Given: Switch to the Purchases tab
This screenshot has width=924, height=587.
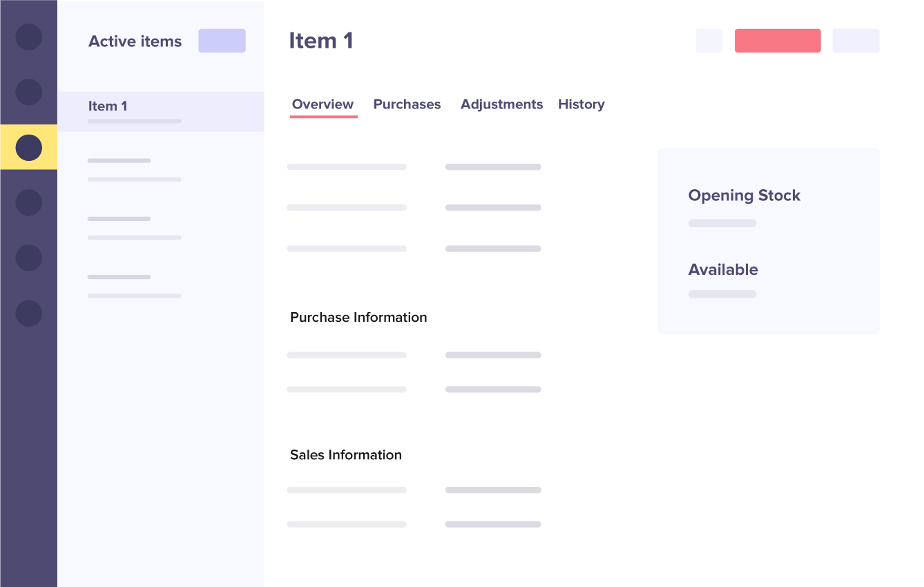Looking at the screenshot, I should [407, 104].
